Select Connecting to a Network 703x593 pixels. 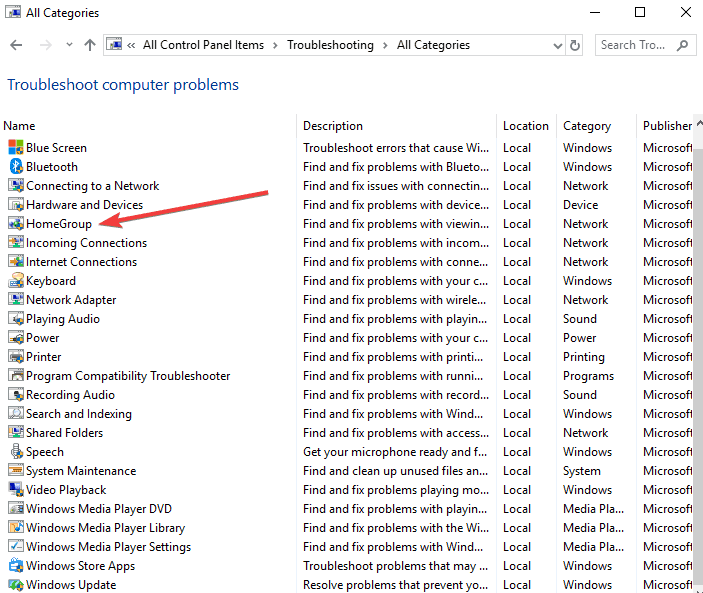point(93,186)
